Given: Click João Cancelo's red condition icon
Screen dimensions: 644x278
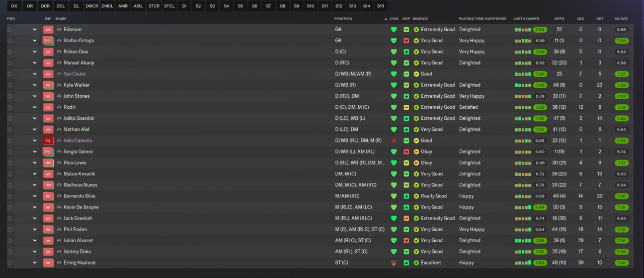Looking at the screenshot, I should coord(393,141).
